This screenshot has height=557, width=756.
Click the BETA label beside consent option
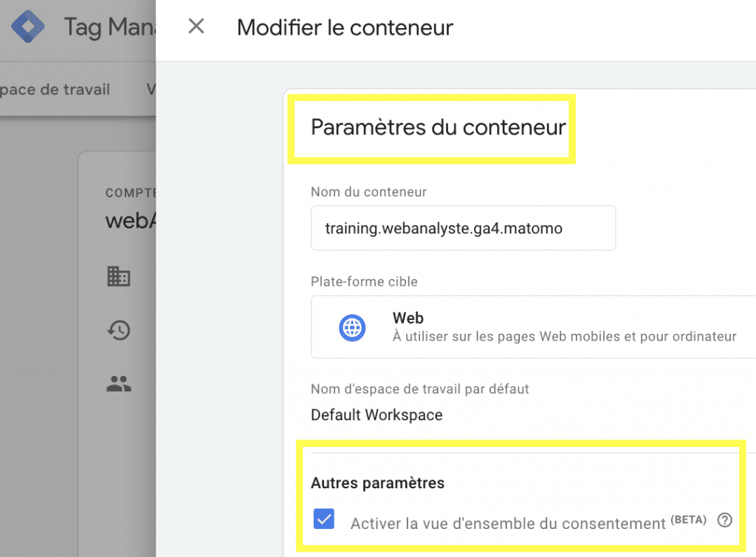(688, 519)
